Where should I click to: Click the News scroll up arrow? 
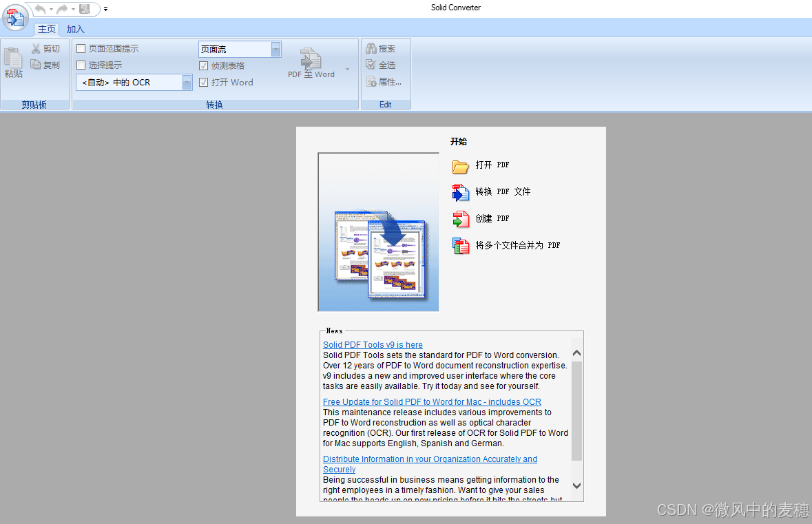pos(577,353)
